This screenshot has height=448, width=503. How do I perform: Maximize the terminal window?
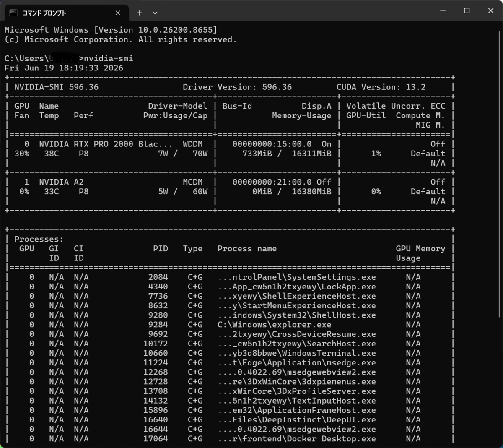[467, 11]
